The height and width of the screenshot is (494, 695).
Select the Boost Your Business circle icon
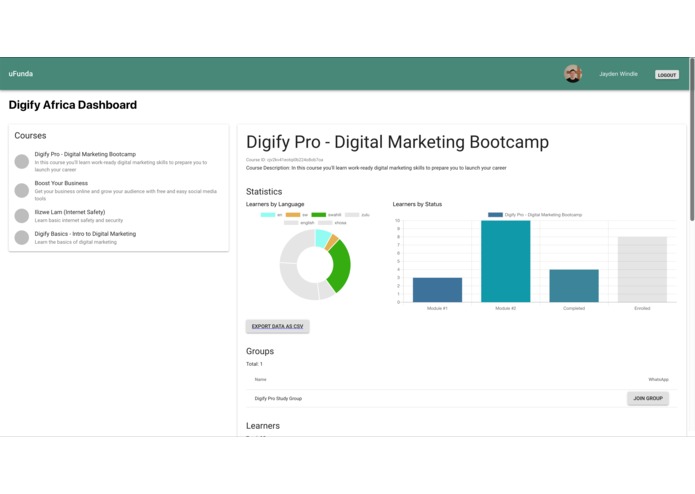point(22,191)
